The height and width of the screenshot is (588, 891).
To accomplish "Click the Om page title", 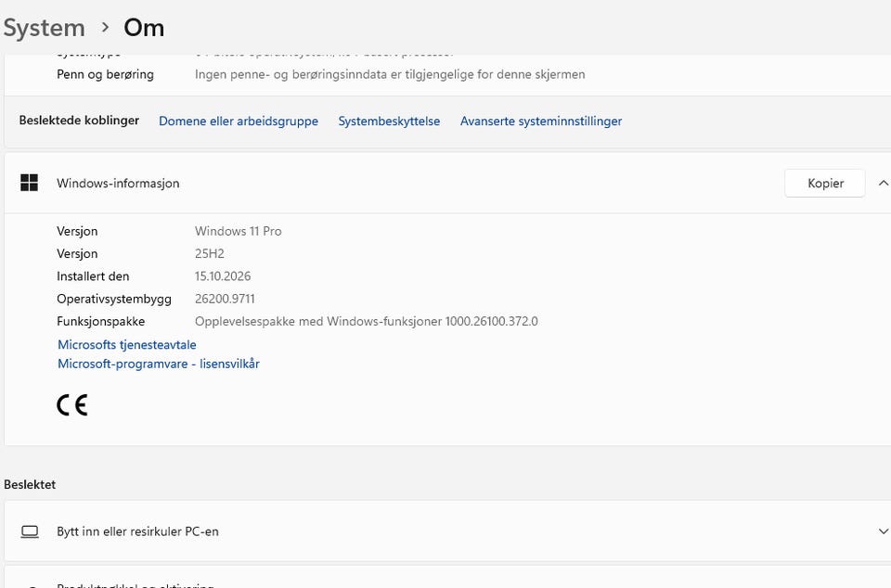I will 144,27.
